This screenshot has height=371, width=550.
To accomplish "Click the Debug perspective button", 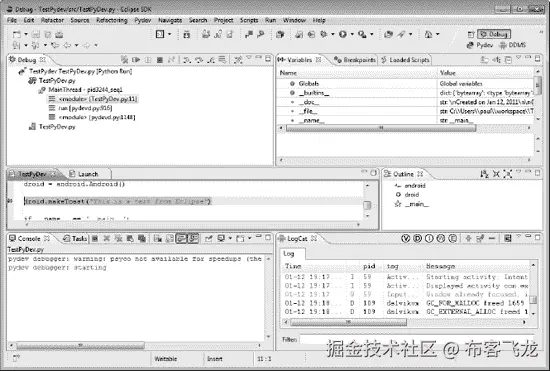I will [x=494, y=34].
